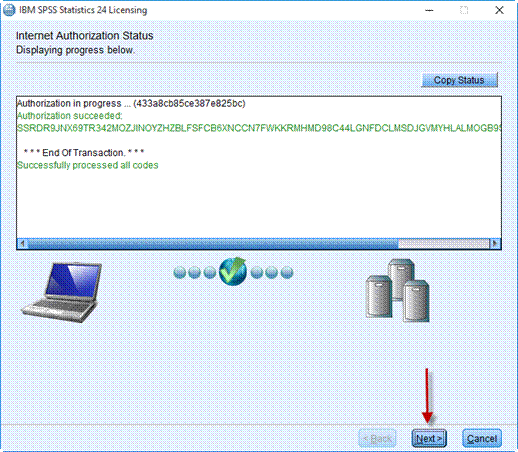The width and height of the screenshot is (518, 452).
Task: Click the laptop computer icon
Action: click(62, 293)
